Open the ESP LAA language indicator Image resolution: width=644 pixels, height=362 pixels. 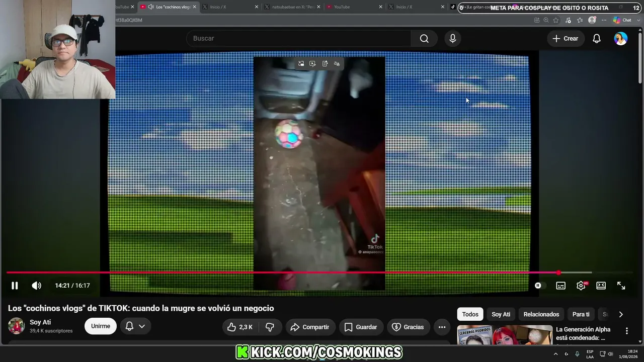coord(590,354)
